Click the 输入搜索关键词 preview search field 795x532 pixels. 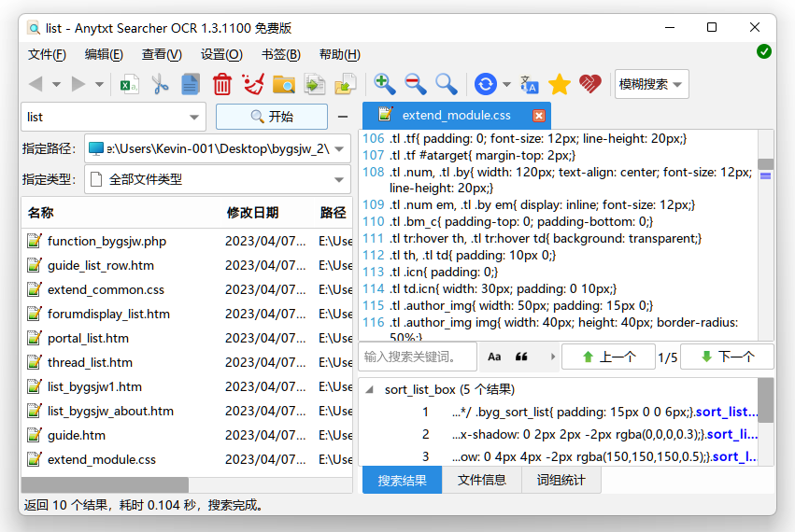pyautogui.click(x=418, y=357)
